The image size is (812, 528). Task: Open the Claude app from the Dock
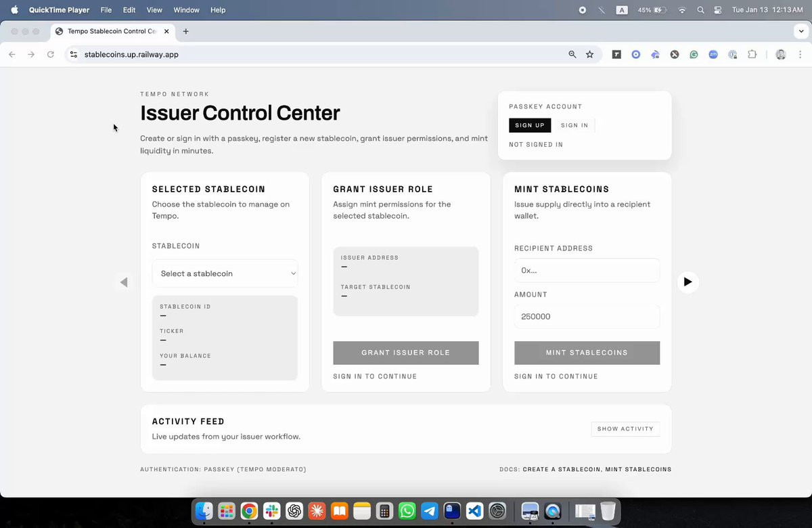click(x=317, y=511)
